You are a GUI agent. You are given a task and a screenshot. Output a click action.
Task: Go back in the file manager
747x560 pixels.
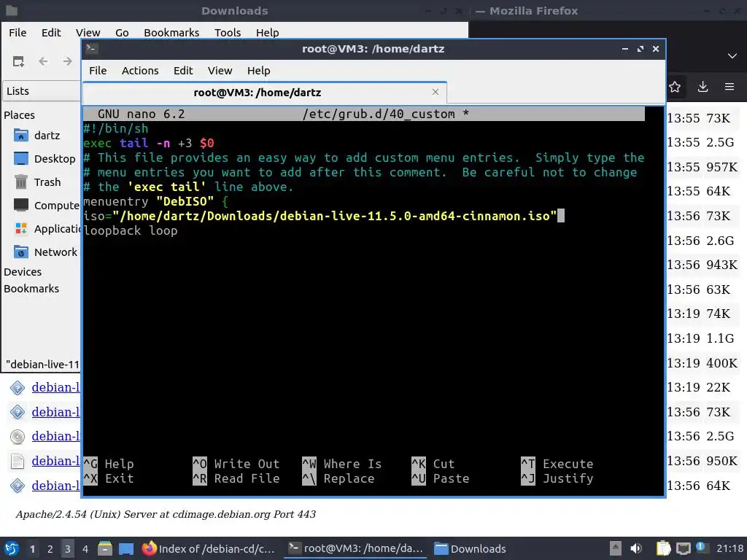point(43,61)
